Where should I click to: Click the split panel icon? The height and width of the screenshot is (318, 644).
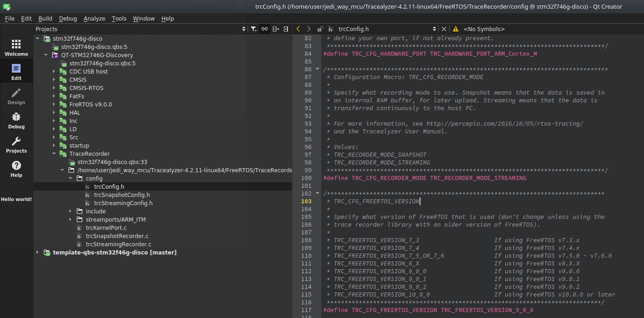(x=276, y=29)
